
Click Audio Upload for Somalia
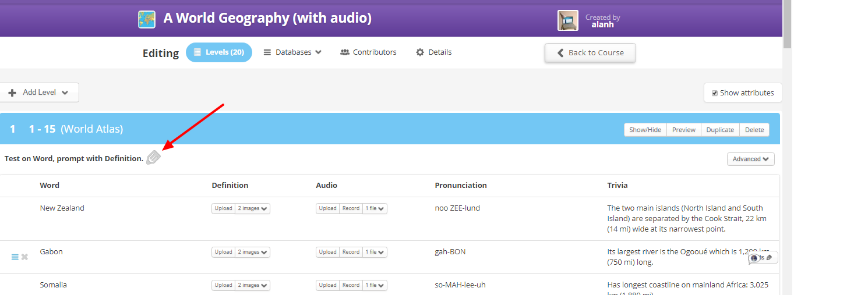pos(327,285)
